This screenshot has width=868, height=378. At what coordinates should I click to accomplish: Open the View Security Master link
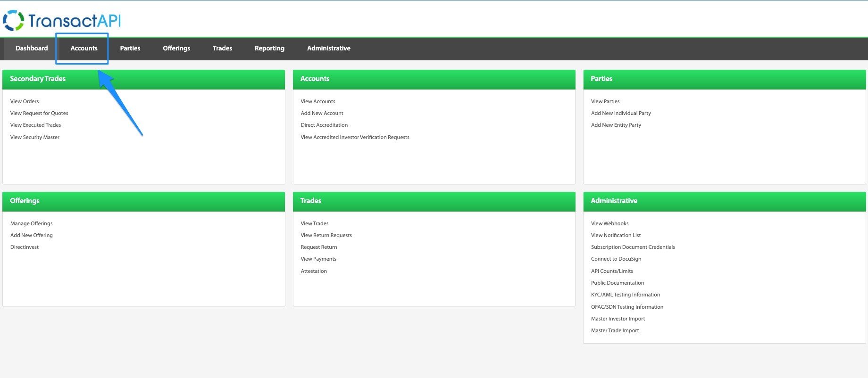click(35, 137)
